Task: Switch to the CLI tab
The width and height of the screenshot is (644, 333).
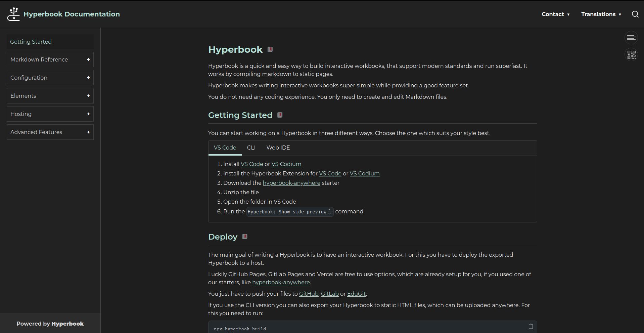Action: click(251, 148)
